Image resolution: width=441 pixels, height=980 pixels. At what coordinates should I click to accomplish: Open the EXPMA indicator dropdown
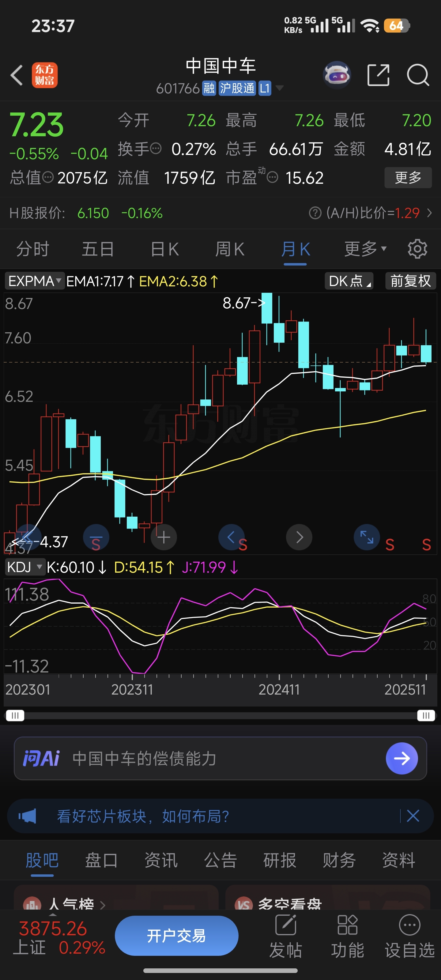click(x=35, y=281)
